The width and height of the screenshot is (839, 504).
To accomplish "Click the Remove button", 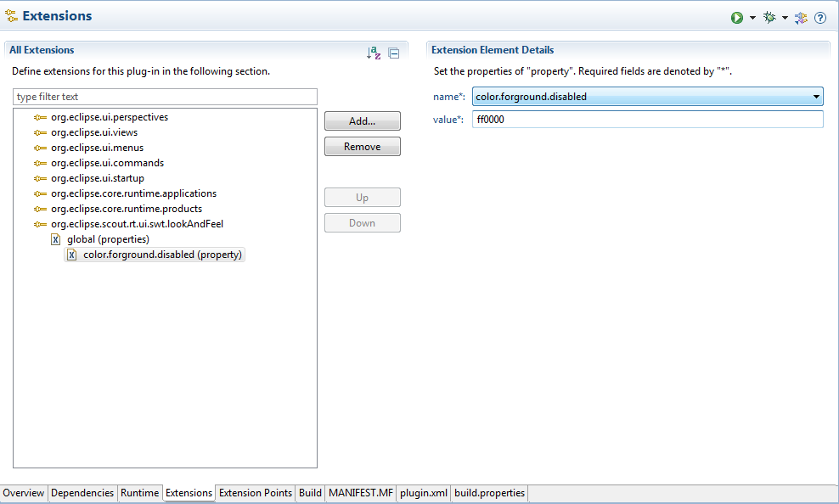I will 363,147.
